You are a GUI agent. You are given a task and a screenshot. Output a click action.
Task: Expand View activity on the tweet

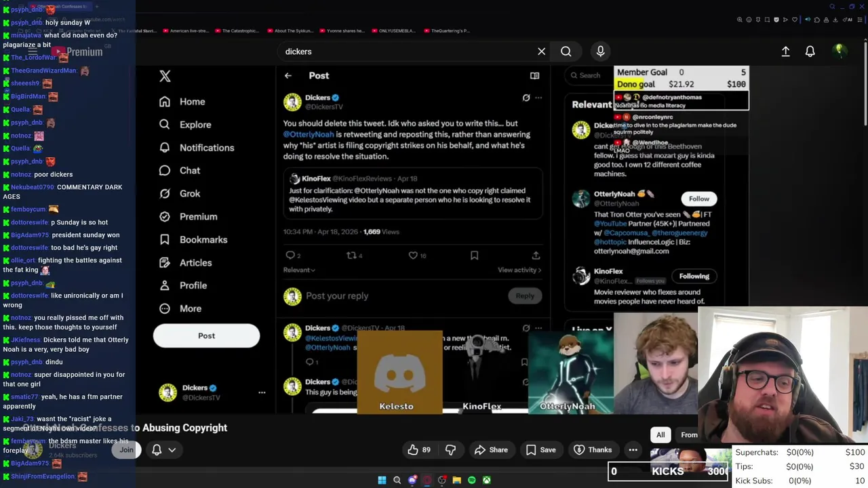pos(519,270)
